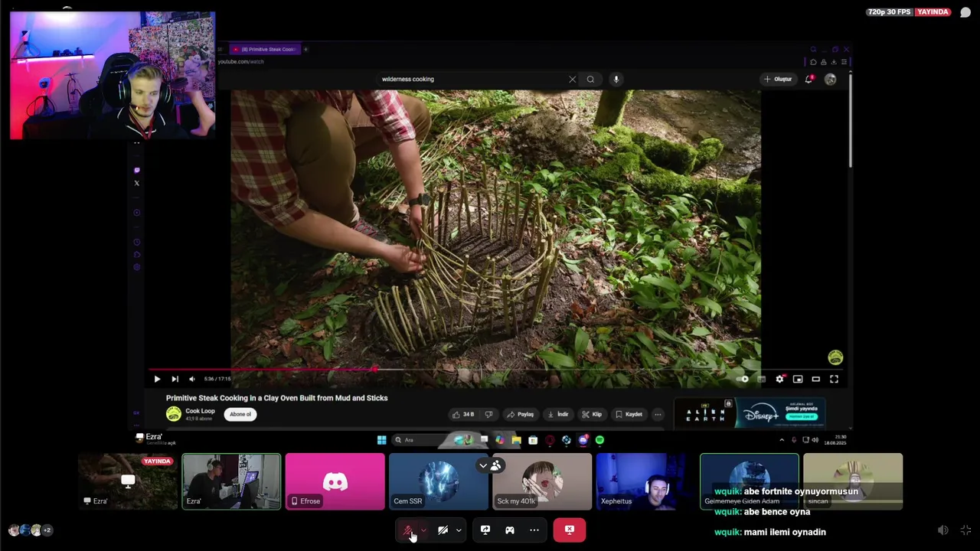Clear the YouTube search text
This screenshot has height=551, width=980.
pyautogui.click(x=572, y=79)
